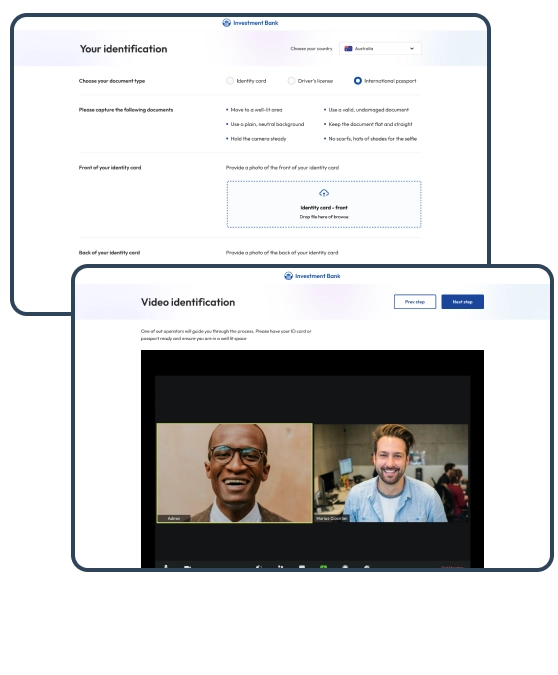Click Drop file here or browse text

click(x=324, y=217)
